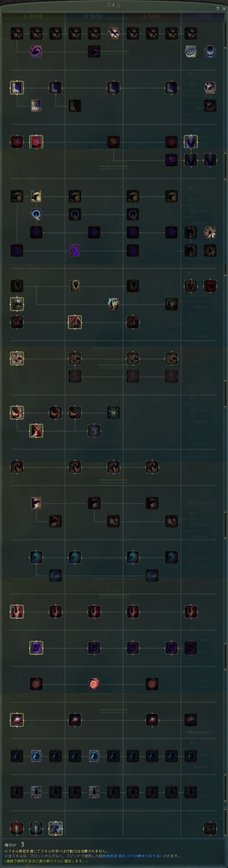Open the A RANK tab
This screenshot has height=868, width=228.
pyautogui.click(x=152, y=16)
